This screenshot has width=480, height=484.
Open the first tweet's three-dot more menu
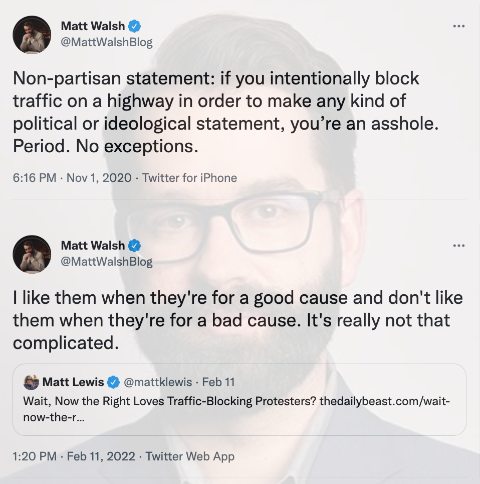click(x=459, y=26)
